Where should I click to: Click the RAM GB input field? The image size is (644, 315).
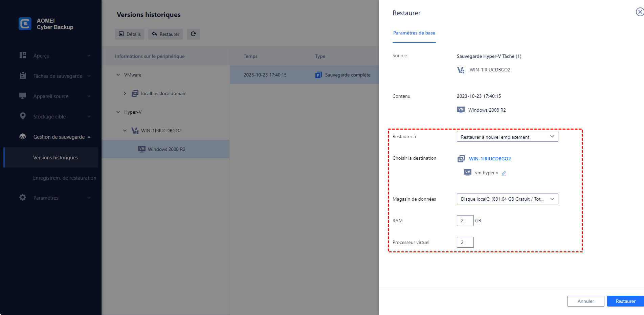[465, 221]
